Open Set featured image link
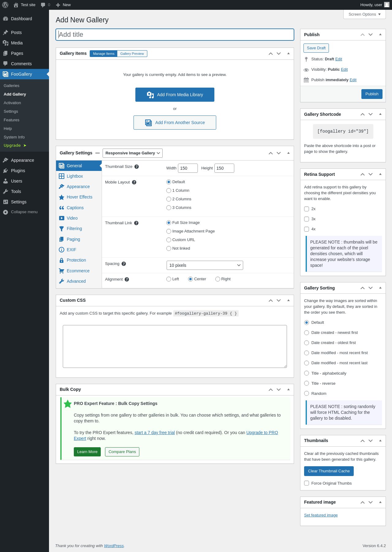The image size is (392, 552). coord(321,515)
